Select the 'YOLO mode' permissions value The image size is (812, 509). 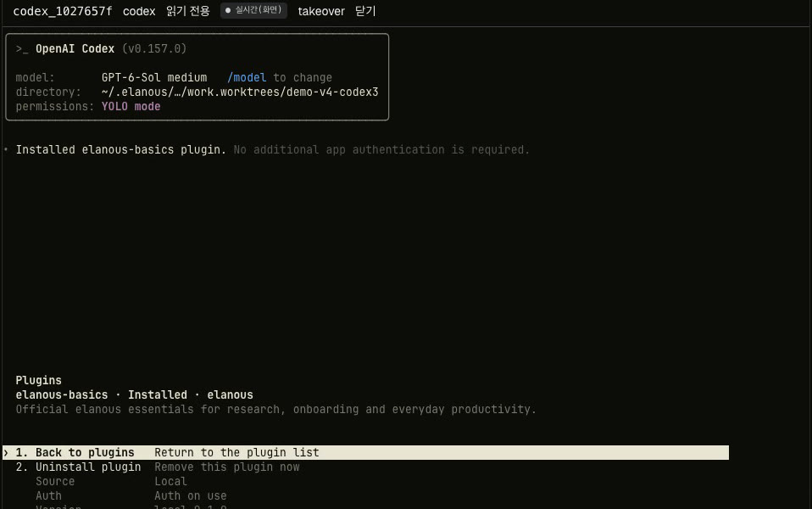(131, 106)
